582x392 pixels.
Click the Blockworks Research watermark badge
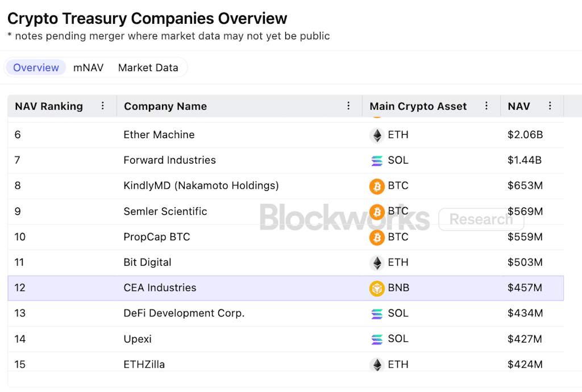(481, 219)
